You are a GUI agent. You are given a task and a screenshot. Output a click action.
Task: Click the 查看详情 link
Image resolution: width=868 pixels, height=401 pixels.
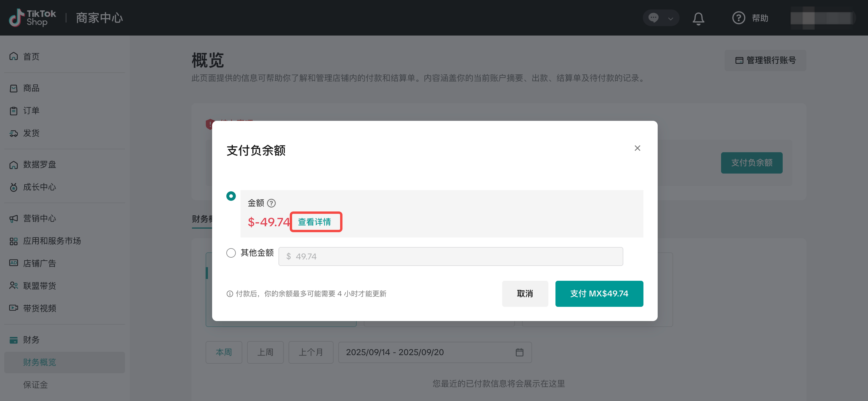tap(314, 222)
